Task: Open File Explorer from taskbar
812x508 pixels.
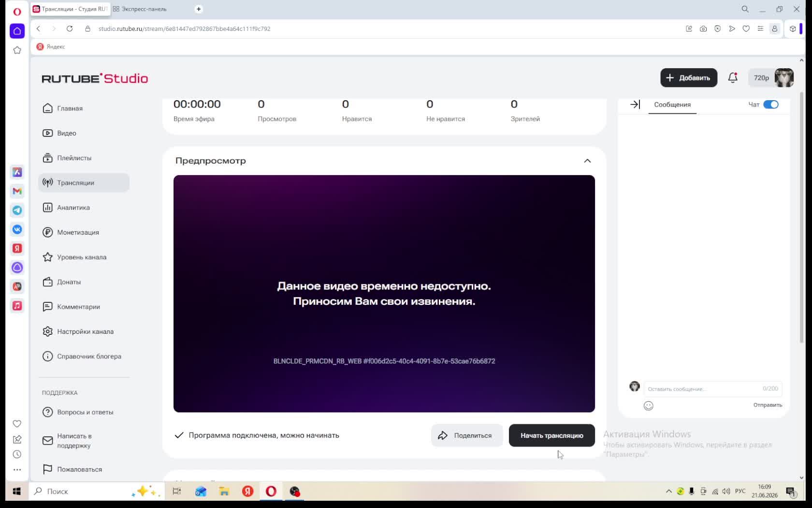Action: pos(224,491)
